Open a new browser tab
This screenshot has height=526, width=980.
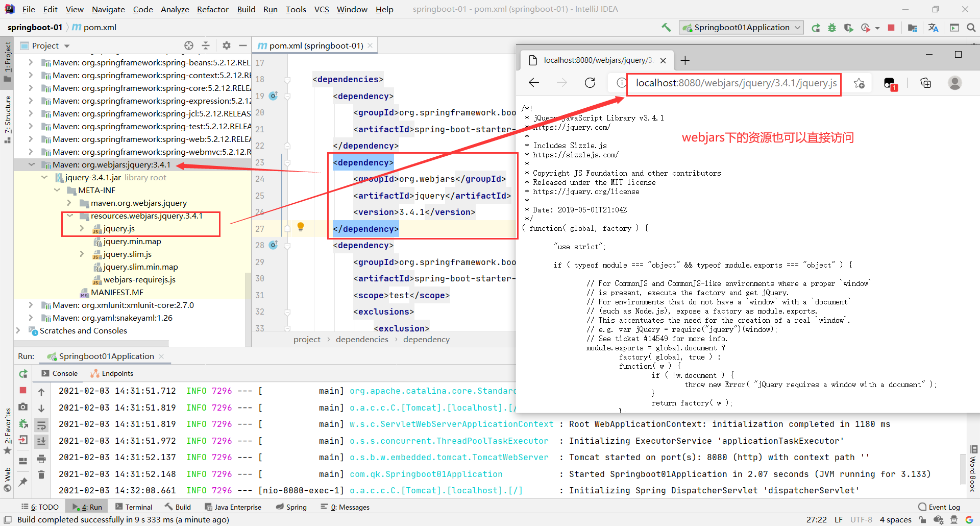click(x=685, y=60)
